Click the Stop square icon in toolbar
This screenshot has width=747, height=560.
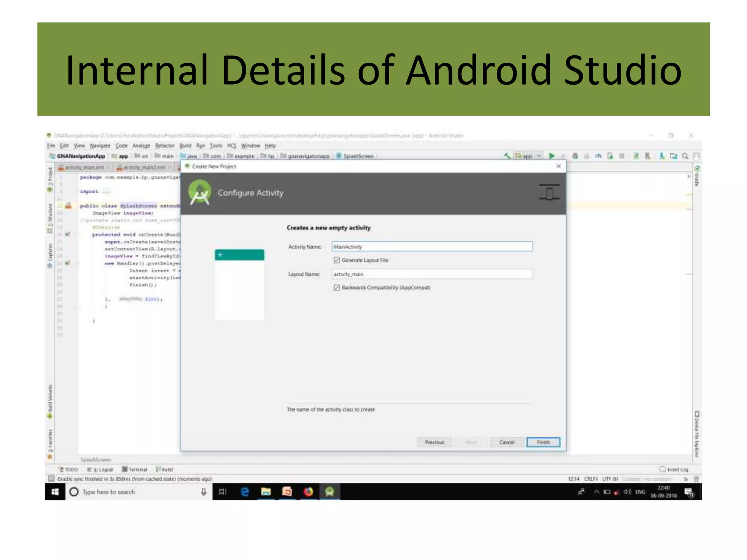622,156
